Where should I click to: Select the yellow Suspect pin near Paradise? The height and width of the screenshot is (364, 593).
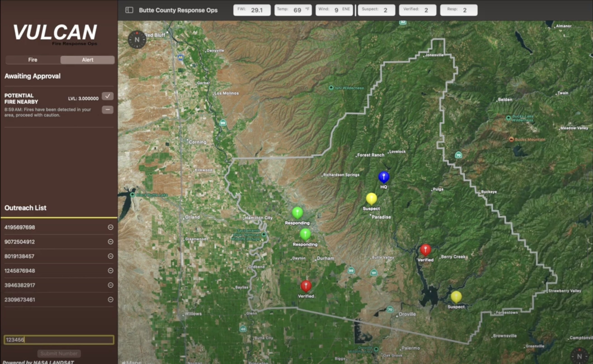(x=371, y=198)
